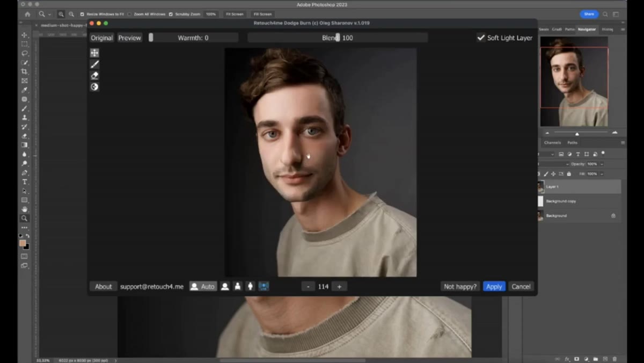Click the Zoom In magnifier in options bar

point(61,14)
